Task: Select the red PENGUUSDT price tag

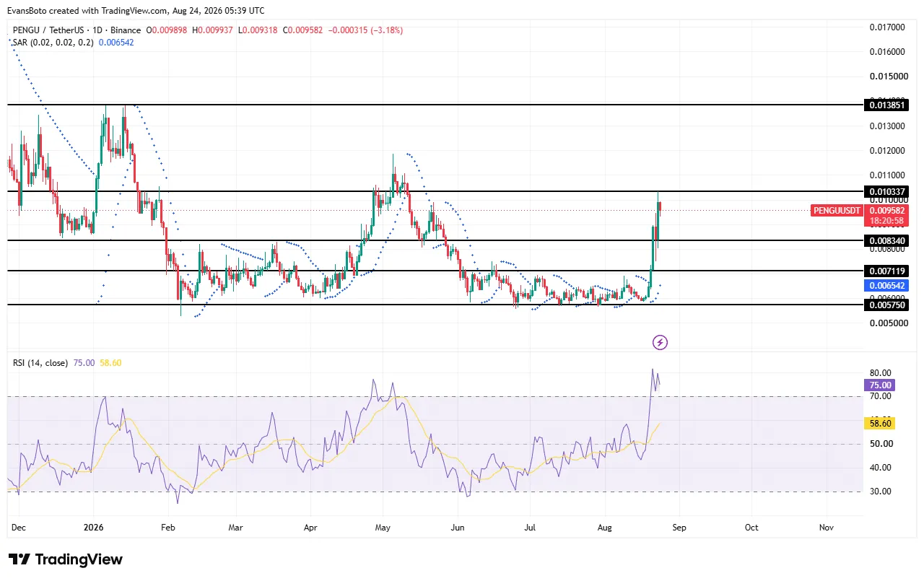Action: (838, 210)
